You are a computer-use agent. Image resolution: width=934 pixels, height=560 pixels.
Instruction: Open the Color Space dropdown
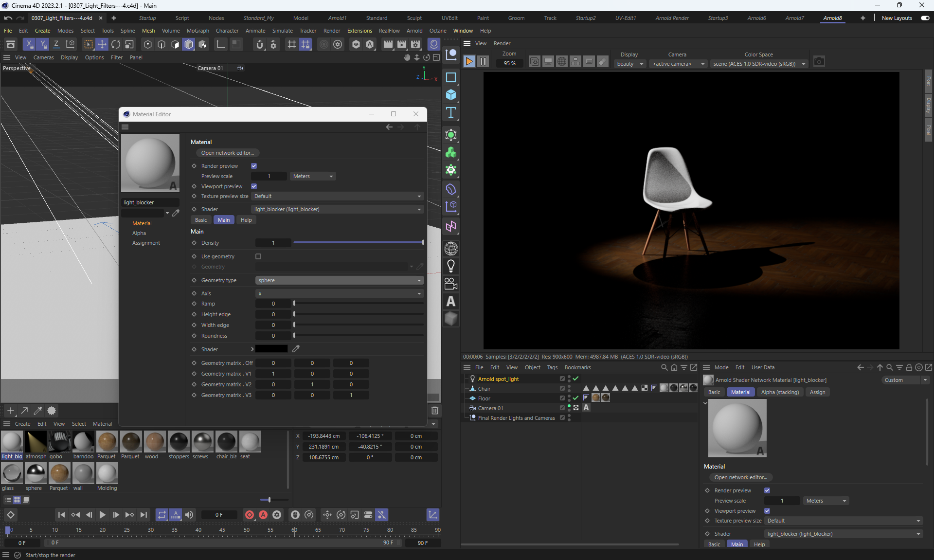point(759,64)
